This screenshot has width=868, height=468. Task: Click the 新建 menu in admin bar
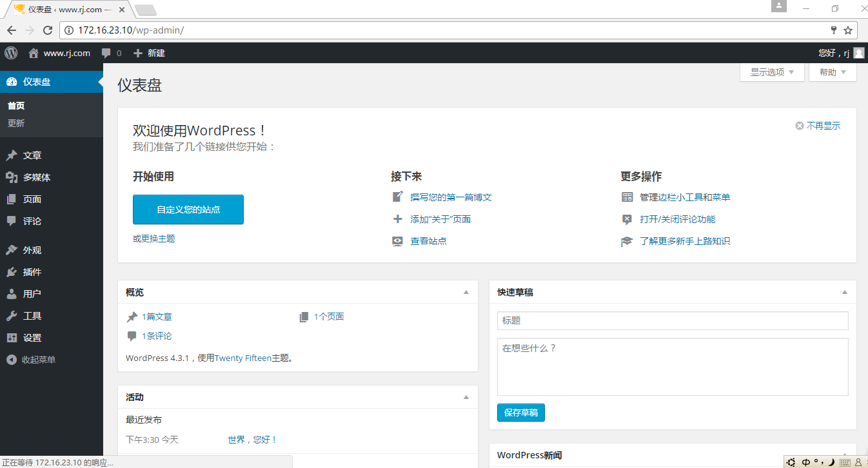[149, 53]
